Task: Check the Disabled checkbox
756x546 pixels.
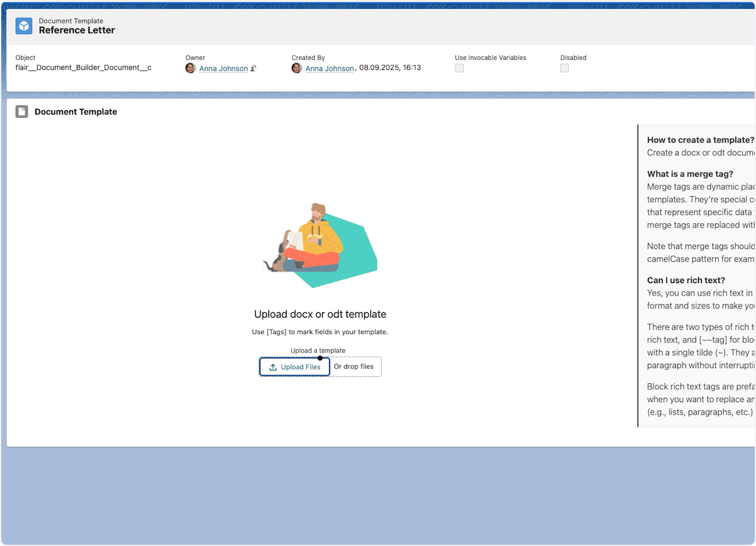Action: tap(564, 67)
